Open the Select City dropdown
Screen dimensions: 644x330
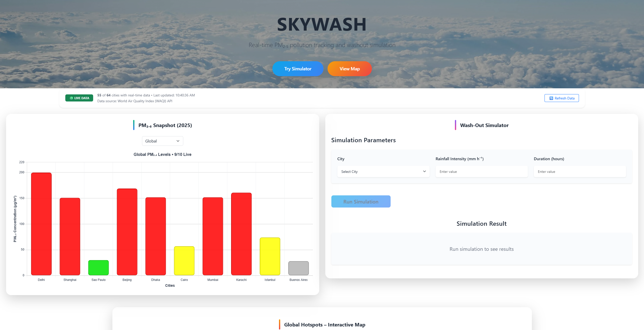[383, 172]
